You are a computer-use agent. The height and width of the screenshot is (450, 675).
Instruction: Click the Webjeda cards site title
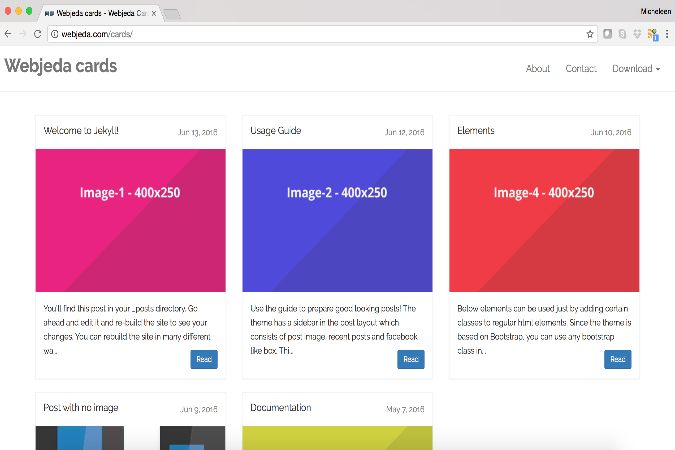click(x=61, y=66)
